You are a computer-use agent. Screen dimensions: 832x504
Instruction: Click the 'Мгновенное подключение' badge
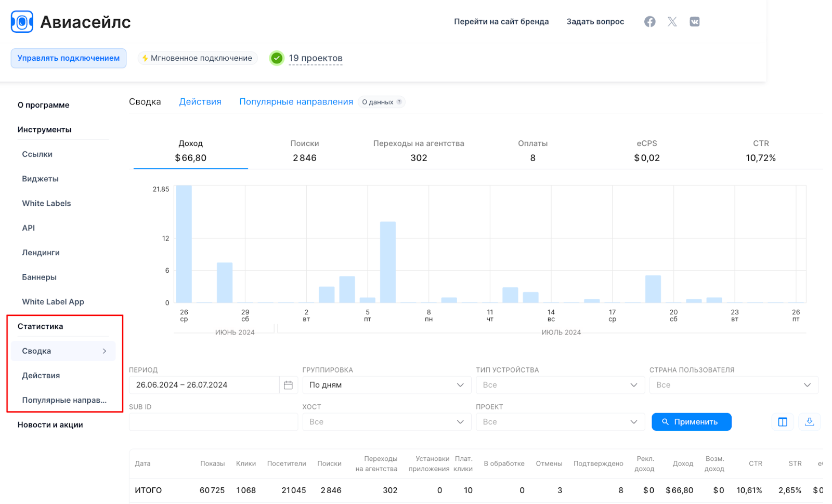pyautogui.click(x=197, y=58)
